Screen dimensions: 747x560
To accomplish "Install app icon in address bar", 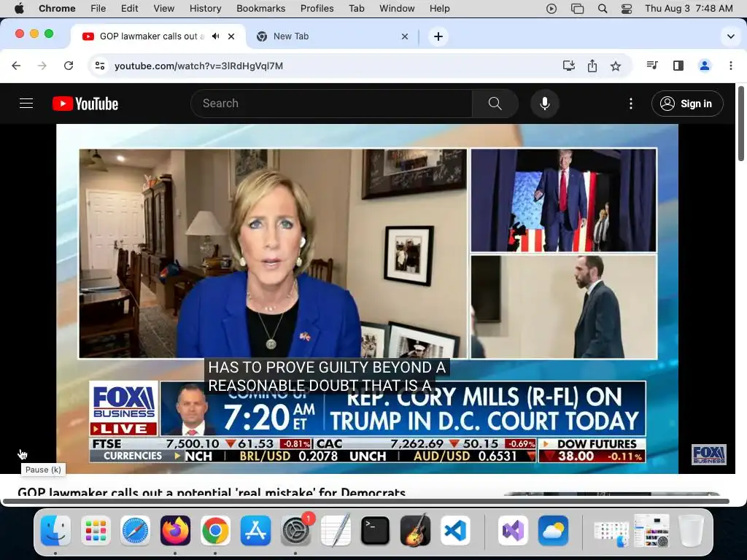I will 569,66.
